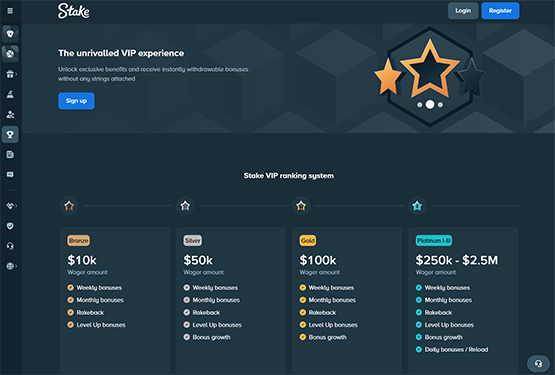This screenshot has width=555, height=375.
Task: Click 'Monthly bonuses' in the Platinum card
Action: click(448, 300)
